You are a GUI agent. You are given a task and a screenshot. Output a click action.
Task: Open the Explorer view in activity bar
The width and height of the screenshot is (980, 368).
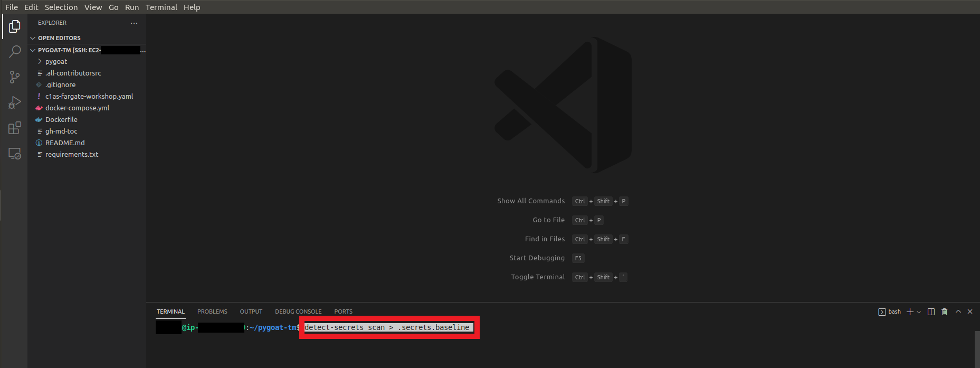coord(15,26)
